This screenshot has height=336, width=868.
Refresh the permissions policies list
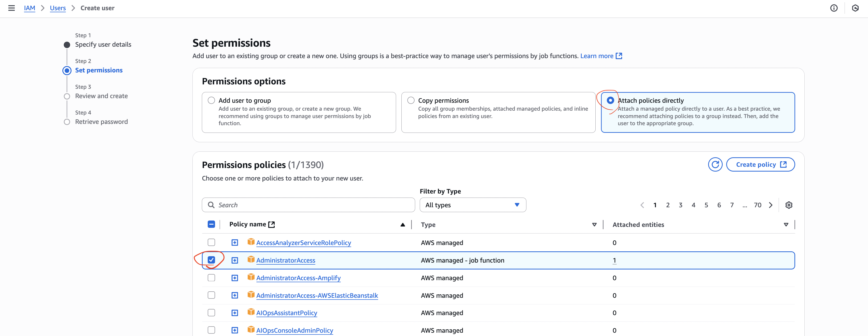[x=715, y=165]
